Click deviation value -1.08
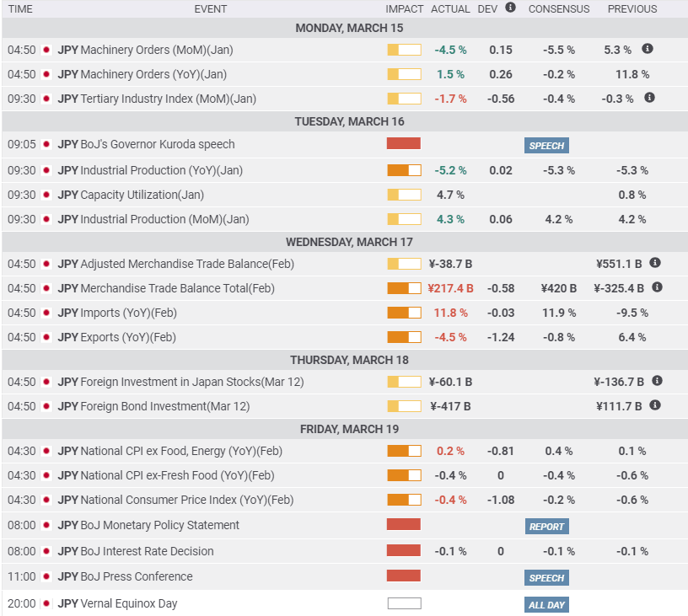This screenshot has height=616, width=688. tap(501, 501)
